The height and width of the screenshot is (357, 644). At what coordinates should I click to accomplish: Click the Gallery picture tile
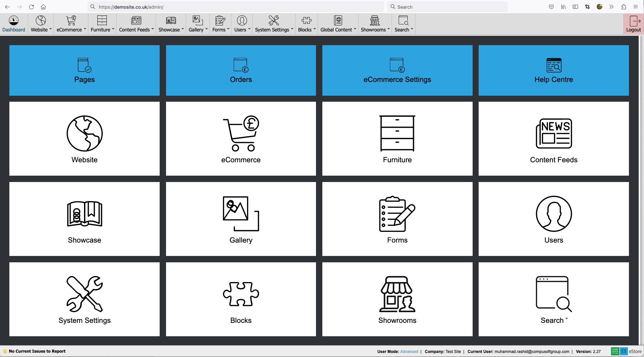pyautogui.click(x=241, y=219)
